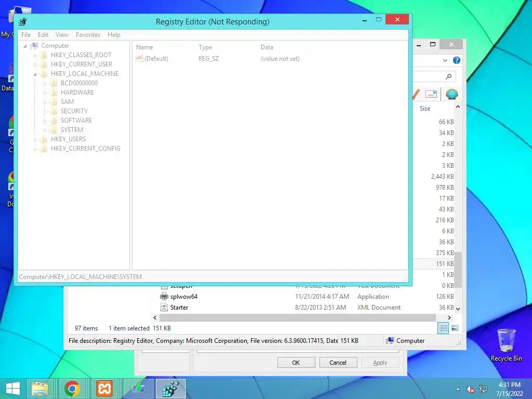Screen dimensions: 532x399
Task: Expand the HKEY_CURRENT_USER key
Action: 35,64
